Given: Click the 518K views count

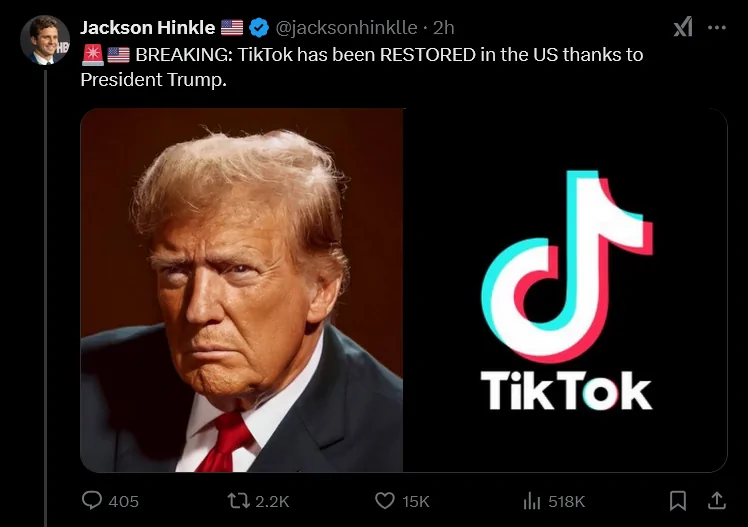Looking at the screenshot, I should pyautogui.click(x=566, y=501).
